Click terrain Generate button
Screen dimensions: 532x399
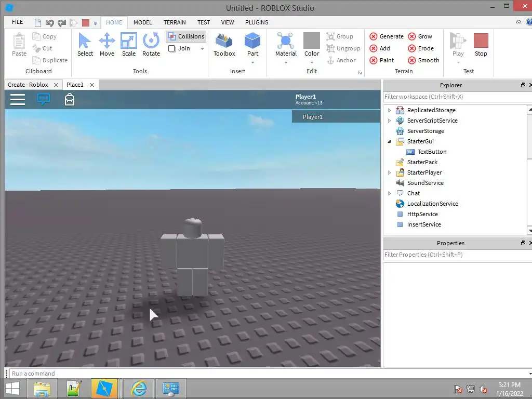click(x=387, y=36)
